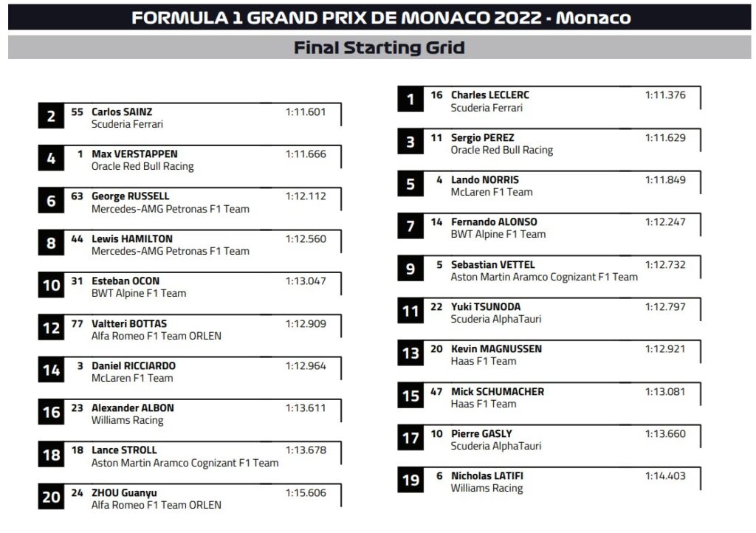Click the position 9 grid box
This screenshot has width=756, height=533.
[410, 269]
